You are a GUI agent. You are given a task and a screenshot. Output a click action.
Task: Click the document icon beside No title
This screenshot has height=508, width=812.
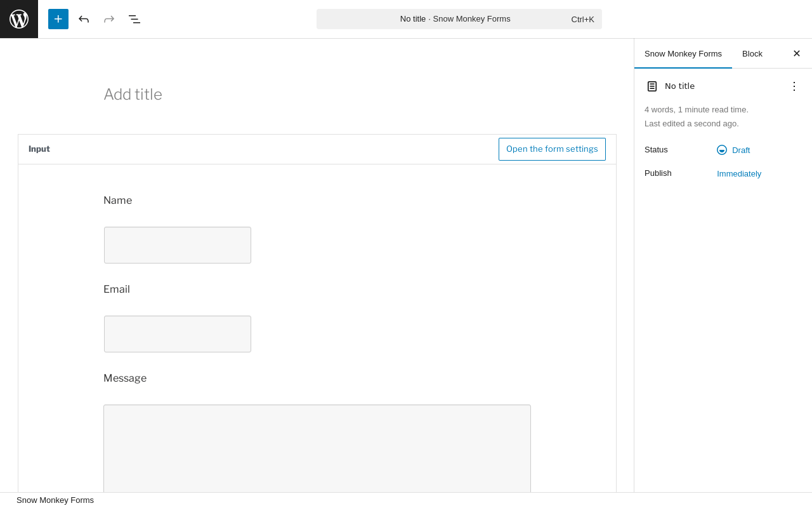(652, 86)
